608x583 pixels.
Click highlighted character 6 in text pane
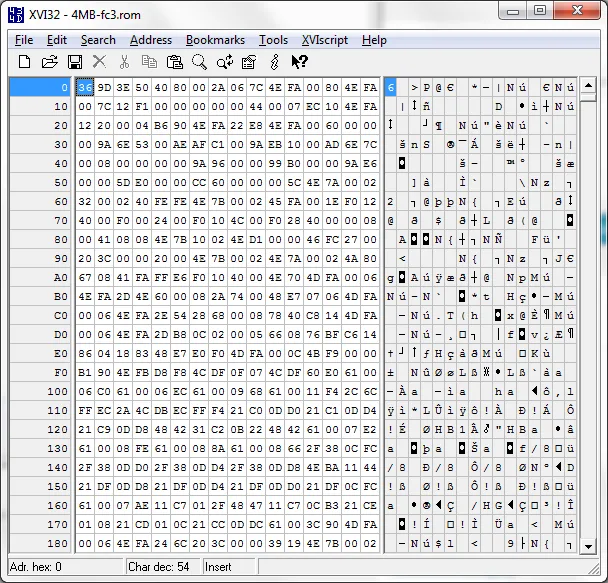coord(390,87)
